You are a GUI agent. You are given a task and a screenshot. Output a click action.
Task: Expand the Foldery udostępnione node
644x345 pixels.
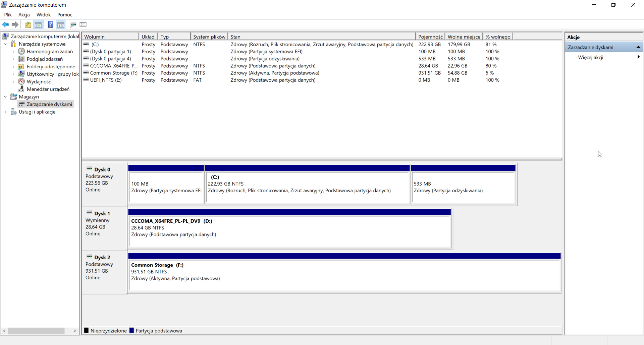13,67
